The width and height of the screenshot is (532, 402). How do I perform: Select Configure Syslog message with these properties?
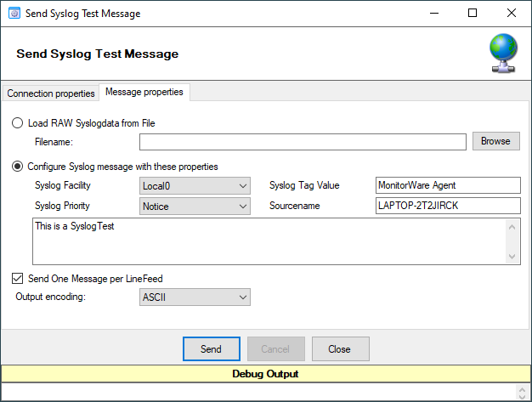pos(18,167)
